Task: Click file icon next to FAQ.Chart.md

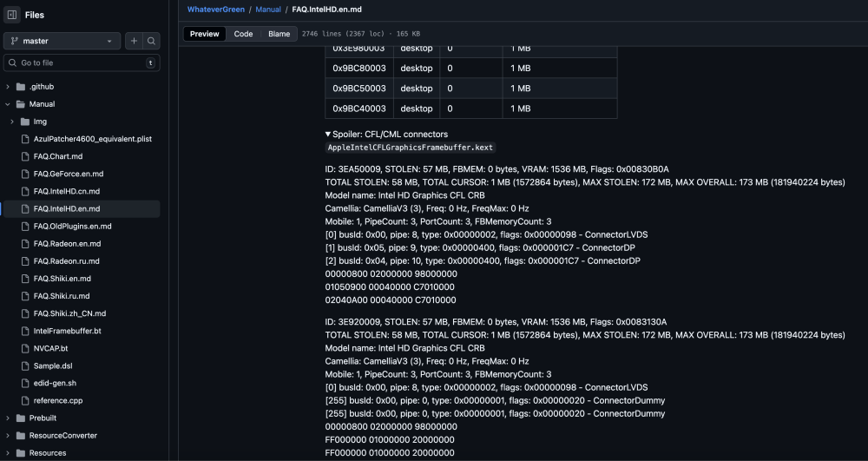Action: click(x=25, y=156)
